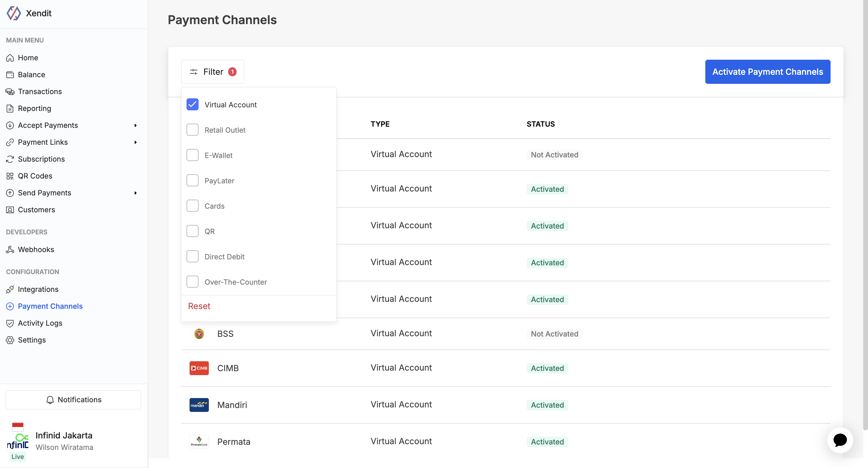Click the Mandiri bank logo
The height and width of the screenshot is (468, 868).
pos(199,405)
